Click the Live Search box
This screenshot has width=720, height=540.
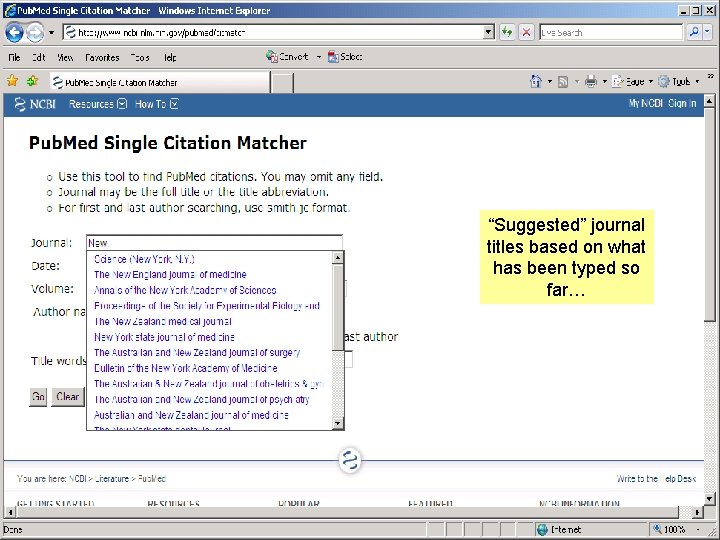click(611, 32)
